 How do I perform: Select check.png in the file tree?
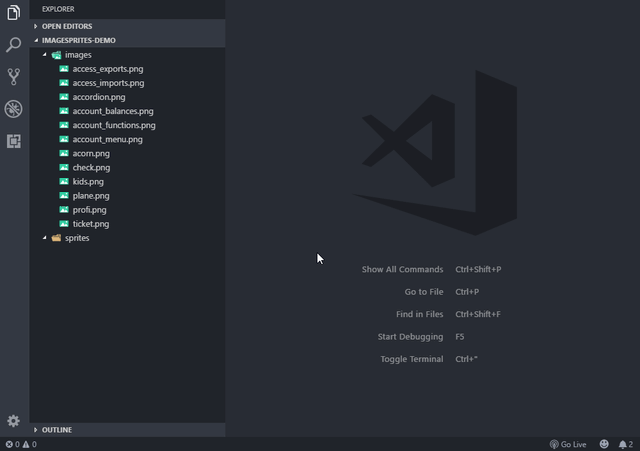tap(91, 167)
